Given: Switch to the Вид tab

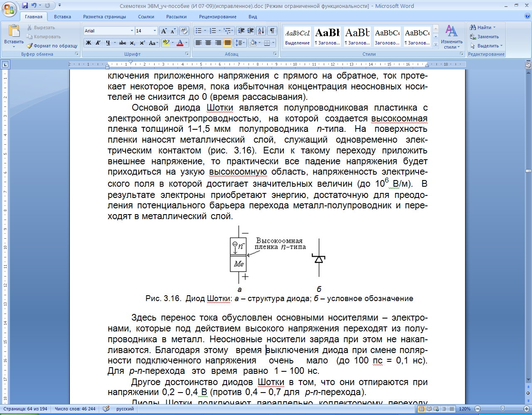Looking at the screenshot, I should pyautogui.click(x=253, y=17).
